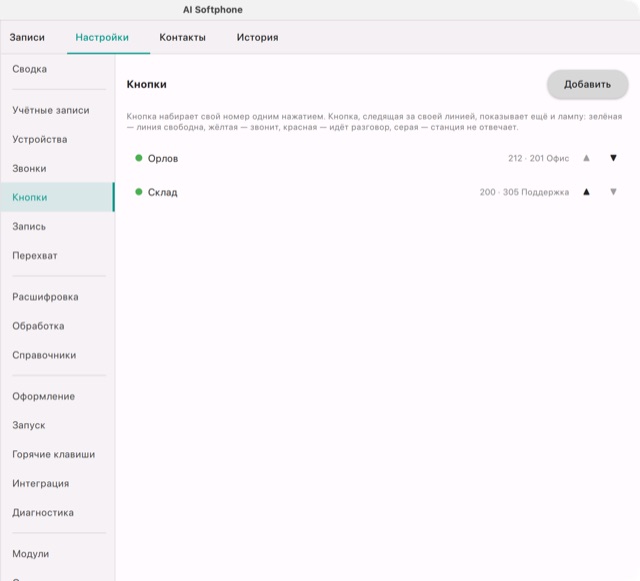Open the Записи tab
The image size is (640, 581).
pyautogui.click(x=27, y=38)
